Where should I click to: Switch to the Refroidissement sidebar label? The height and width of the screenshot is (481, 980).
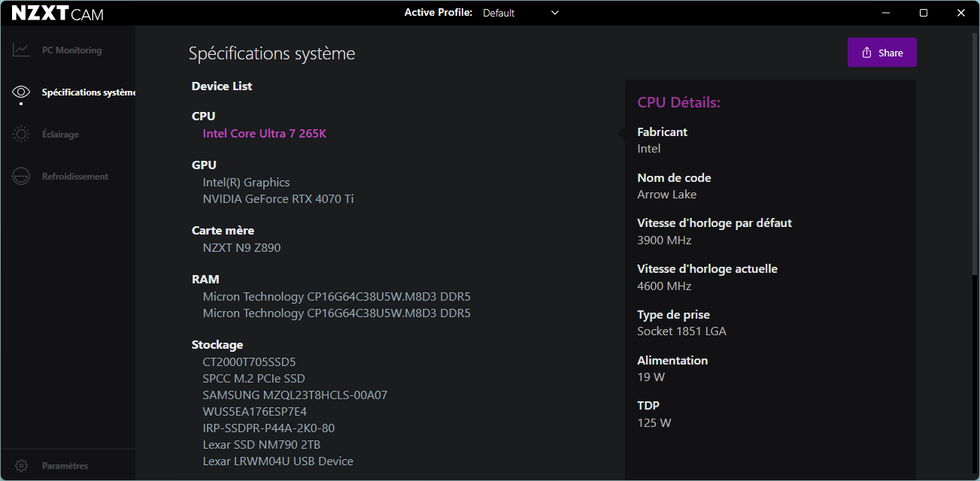[x=75, y=177]
